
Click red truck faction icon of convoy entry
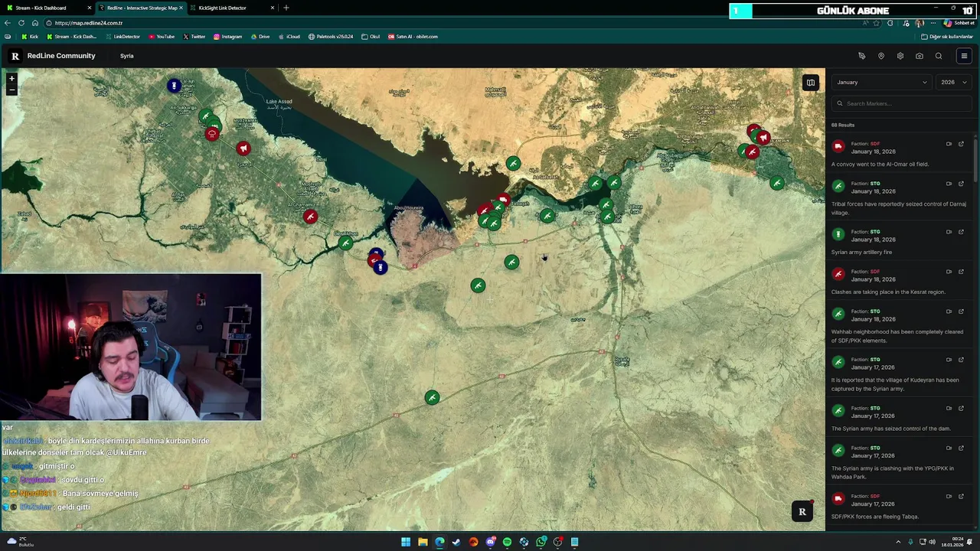click(838, 146)
